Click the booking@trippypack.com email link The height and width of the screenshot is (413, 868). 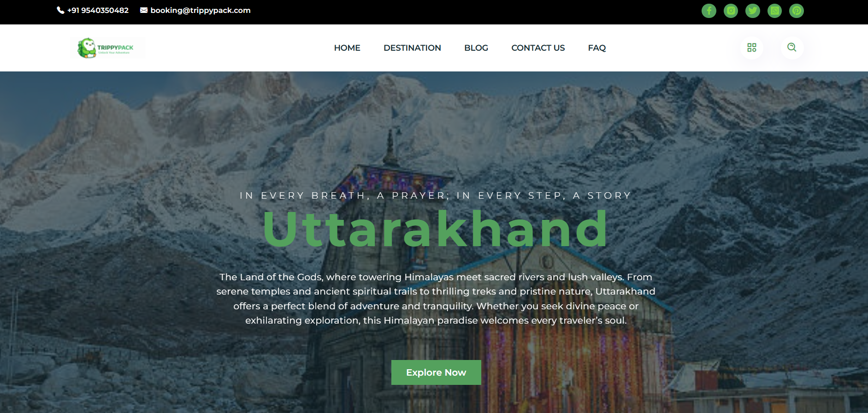pyautogui.click(x=201, y=10)
